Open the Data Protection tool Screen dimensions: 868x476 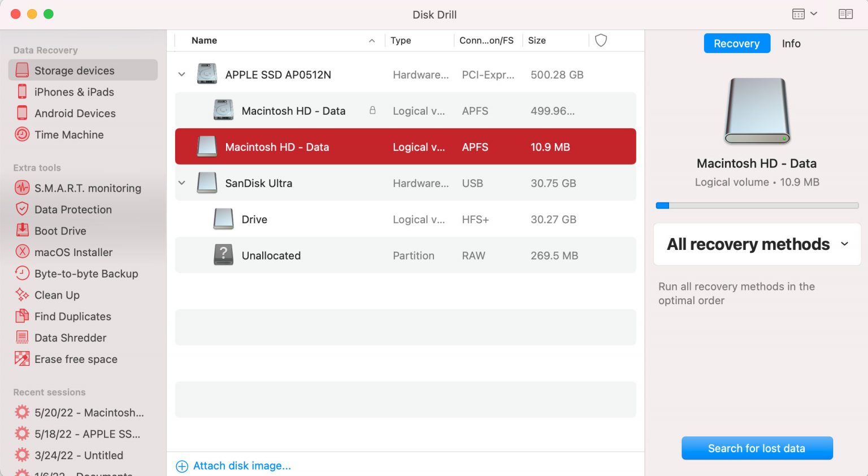click(72, 209)
